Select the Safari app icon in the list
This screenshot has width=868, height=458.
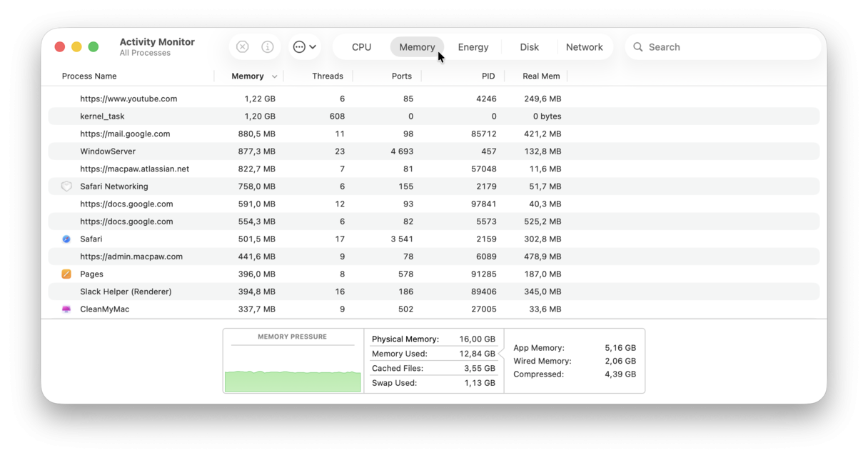pos(66,239)
